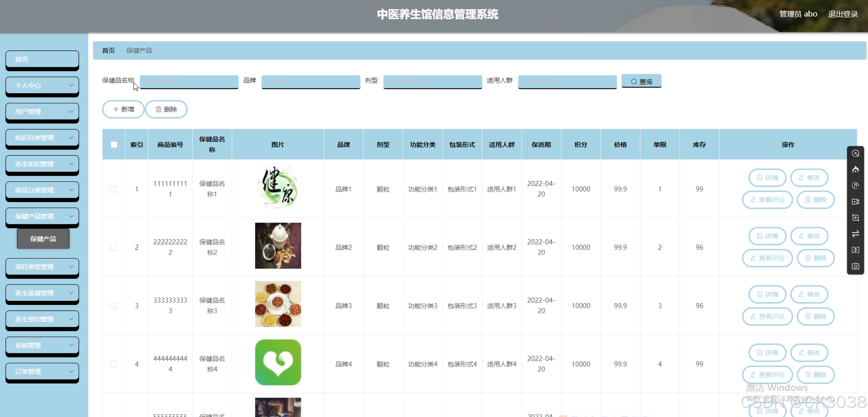Click the flame disc icon in side toolbar
The image size is (868, 417).
coord(855,169)
